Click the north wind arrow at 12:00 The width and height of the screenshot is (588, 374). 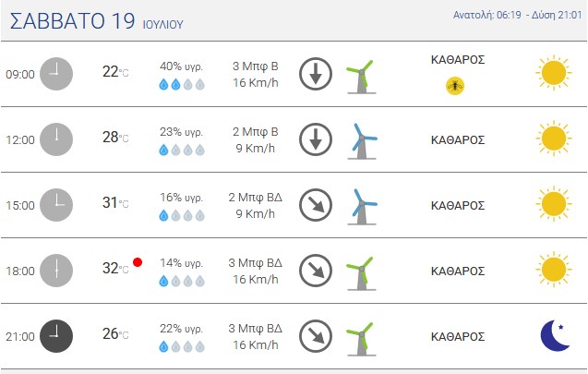tap(316, 139)
